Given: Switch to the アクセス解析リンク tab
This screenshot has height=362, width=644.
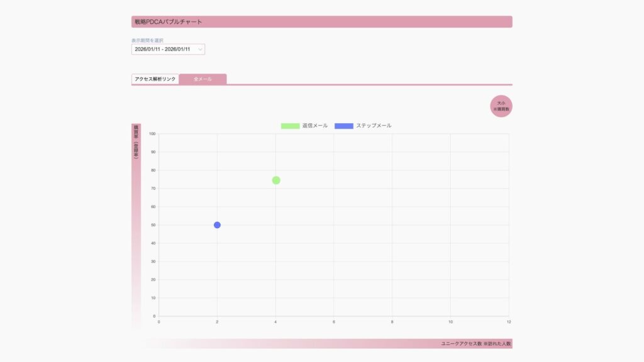Looking at the screenshot, I should (155, 79).
